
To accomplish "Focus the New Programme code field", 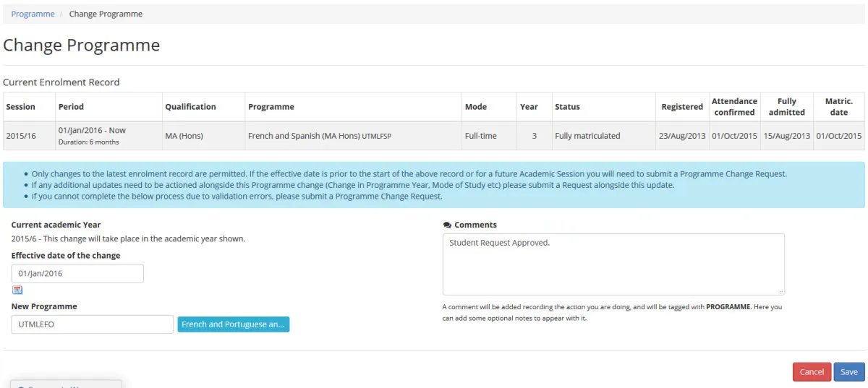I will 93,324.
